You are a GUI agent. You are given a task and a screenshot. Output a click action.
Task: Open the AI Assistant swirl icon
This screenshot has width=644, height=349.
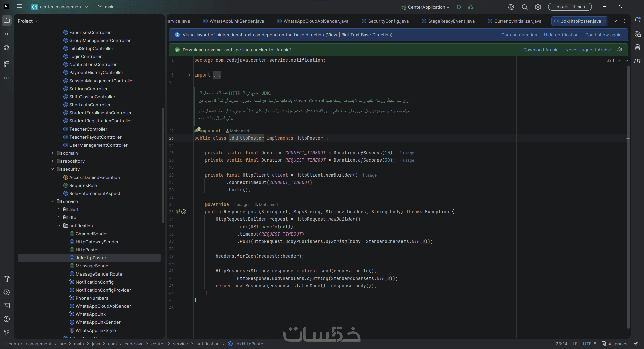click(511, 7)
